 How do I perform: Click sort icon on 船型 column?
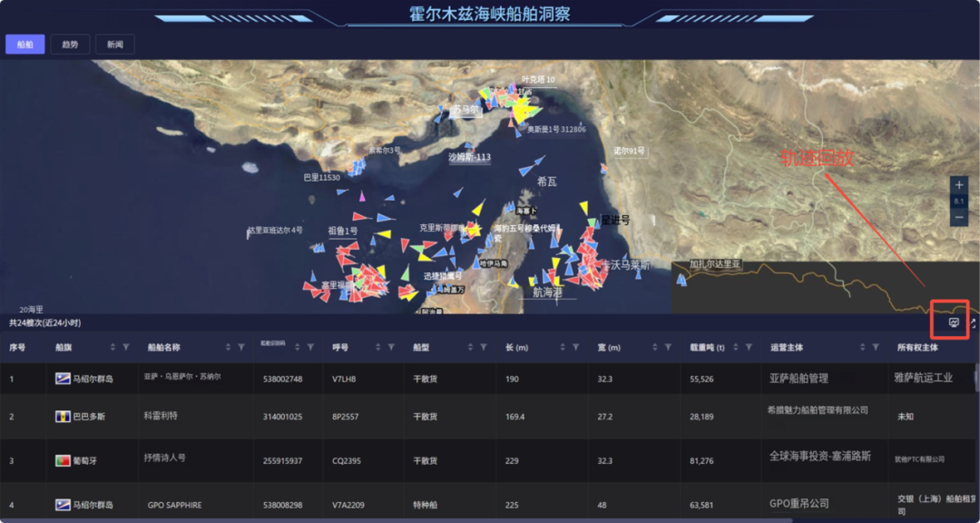click(471, 347)
